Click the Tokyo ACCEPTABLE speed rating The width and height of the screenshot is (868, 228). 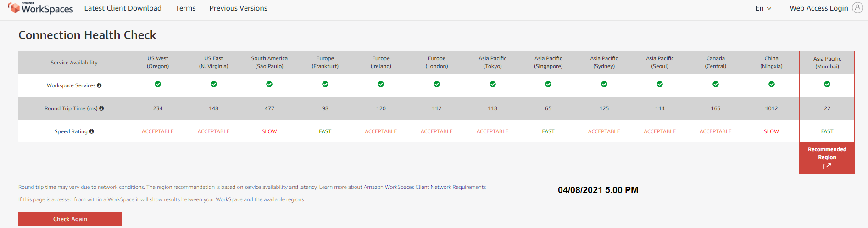(x=493, y=131)
